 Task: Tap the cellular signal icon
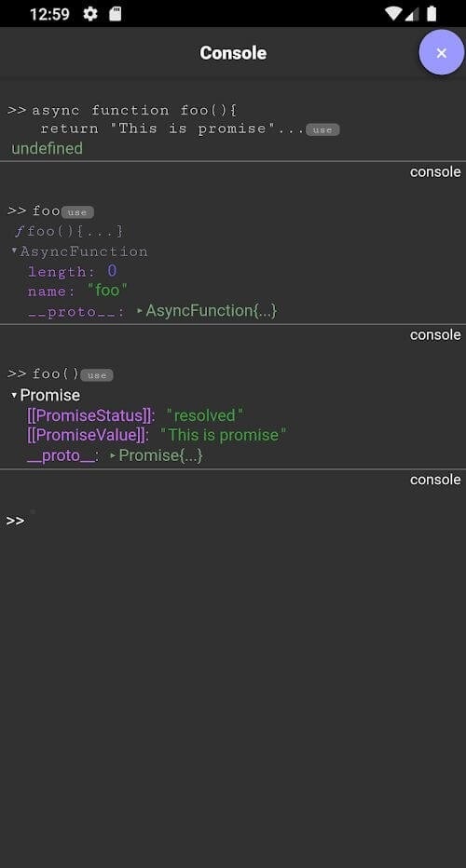click(412, 14)
